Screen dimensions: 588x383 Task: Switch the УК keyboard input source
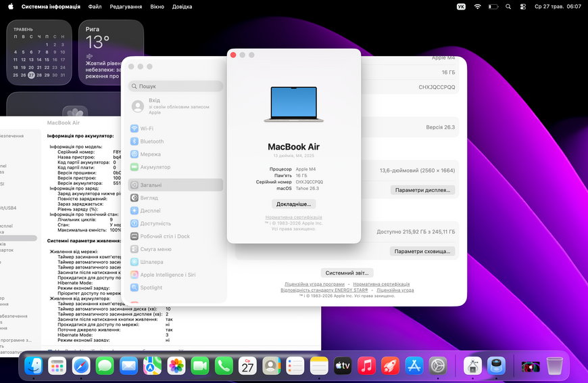(x=461, y=6)
